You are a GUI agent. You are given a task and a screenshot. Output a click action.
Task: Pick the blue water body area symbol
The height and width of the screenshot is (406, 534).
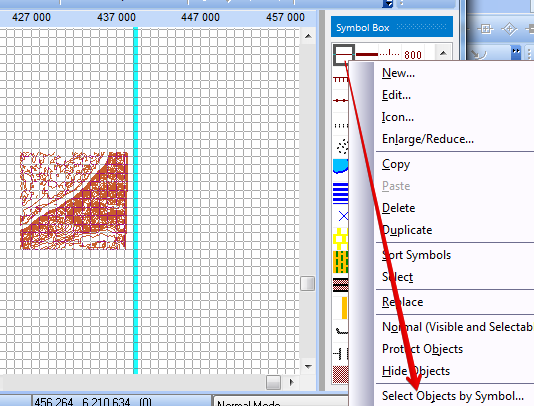tap(341, 166)
